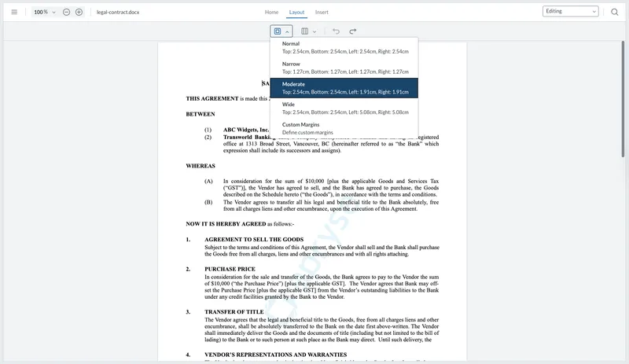Viewport: 629px width, 364px height.
Task: Click the zoom out minus icon
Action: click(67, 12)
